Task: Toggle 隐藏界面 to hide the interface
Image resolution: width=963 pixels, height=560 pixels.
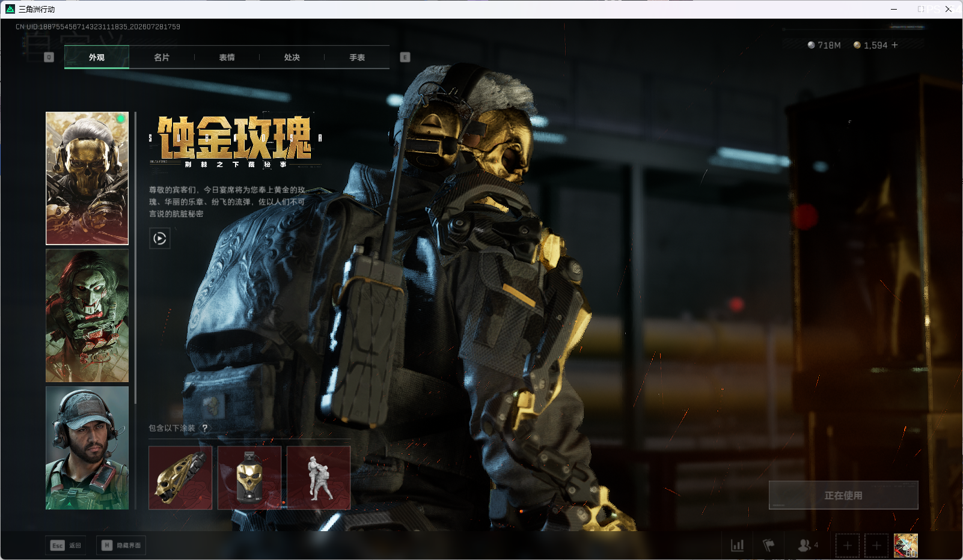Action: pos(121,545)
